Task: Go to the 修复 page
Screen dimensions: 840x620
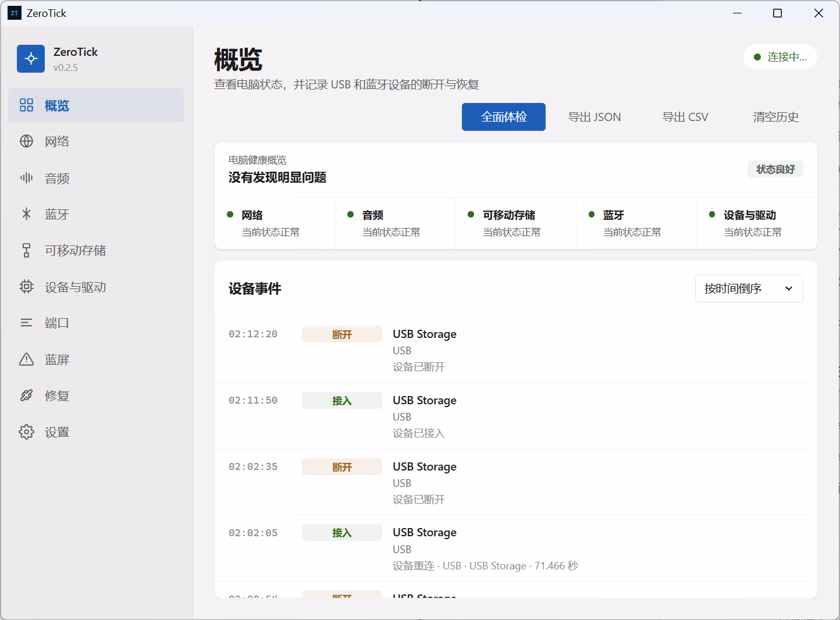Action: click(96, 395)
